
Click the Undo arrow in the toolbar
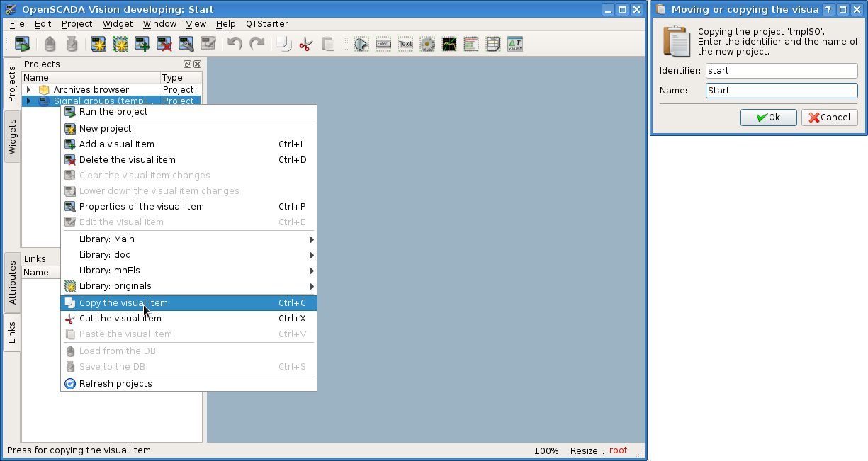[x=235, y=44]
